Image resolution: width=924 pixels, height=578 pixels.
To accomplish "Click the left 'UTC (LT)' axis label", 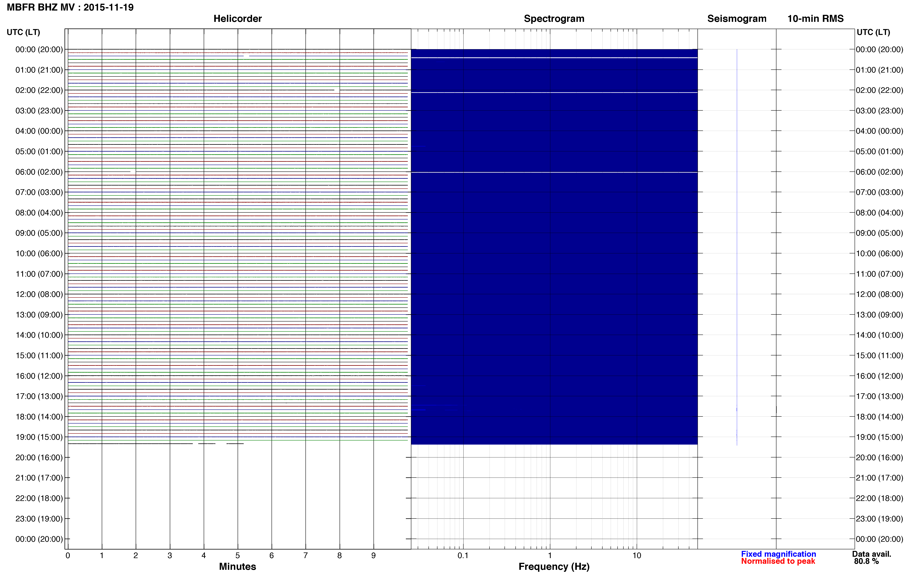I will click(23, 32).
